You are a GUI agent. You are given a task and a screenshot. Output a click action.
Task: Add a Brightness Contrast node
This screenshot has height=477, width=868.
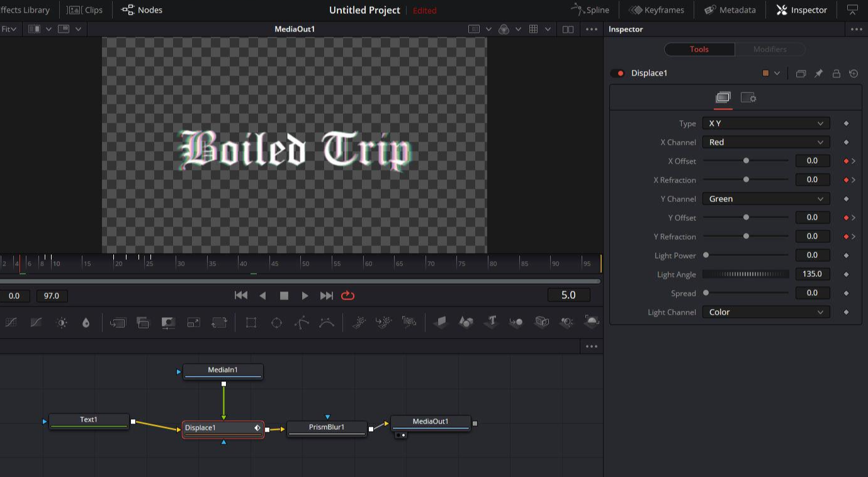coord(62,322)
